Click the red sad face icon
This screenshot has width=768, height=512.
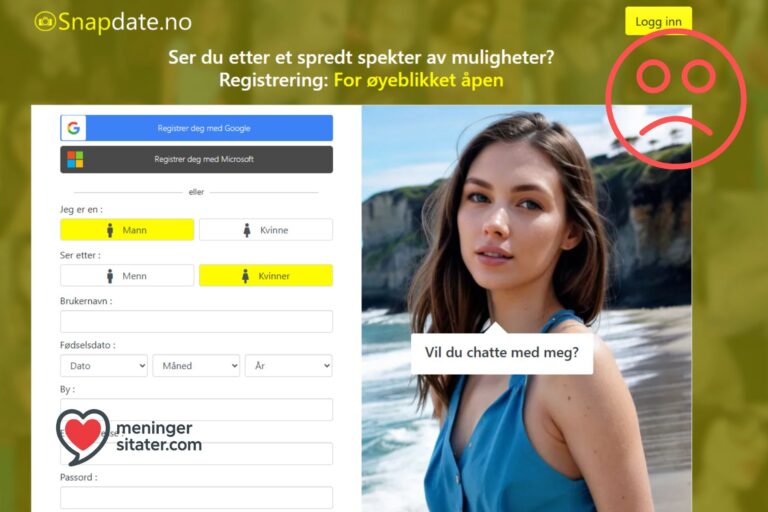tap(676, 99)
